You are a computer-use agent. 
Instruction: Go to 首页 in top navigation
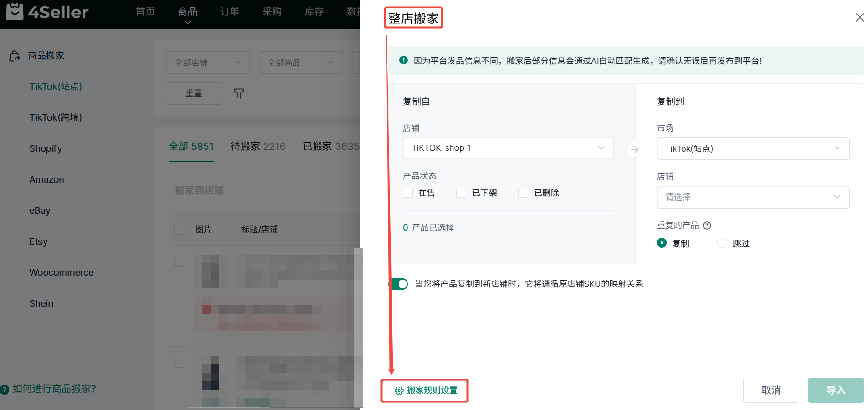tap(145, 11)
